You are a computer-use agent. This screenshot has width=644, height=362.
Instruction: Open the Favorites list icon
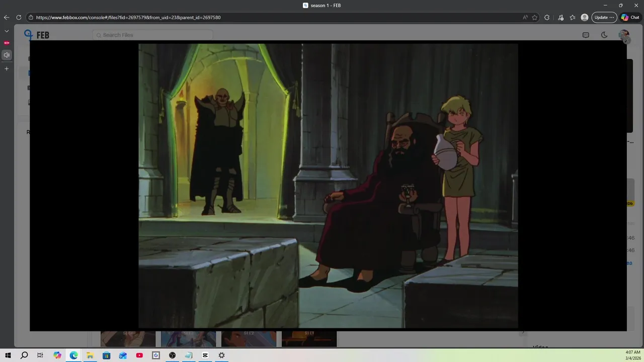(x=573, y=17)
